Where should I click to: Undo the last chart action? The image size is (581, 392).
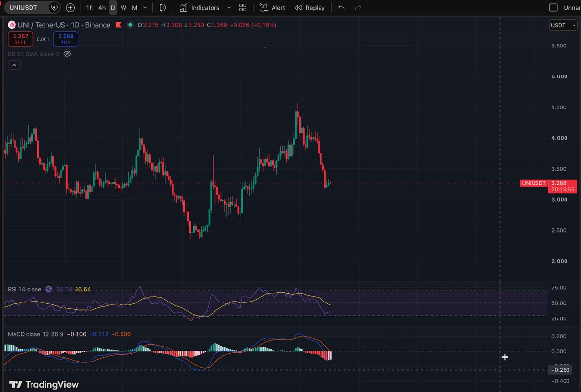point(341,8)
